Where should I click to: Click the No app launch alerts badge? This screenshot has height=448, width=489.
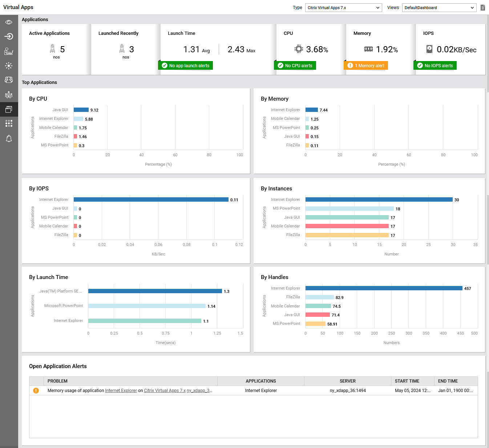coord(186,65)
